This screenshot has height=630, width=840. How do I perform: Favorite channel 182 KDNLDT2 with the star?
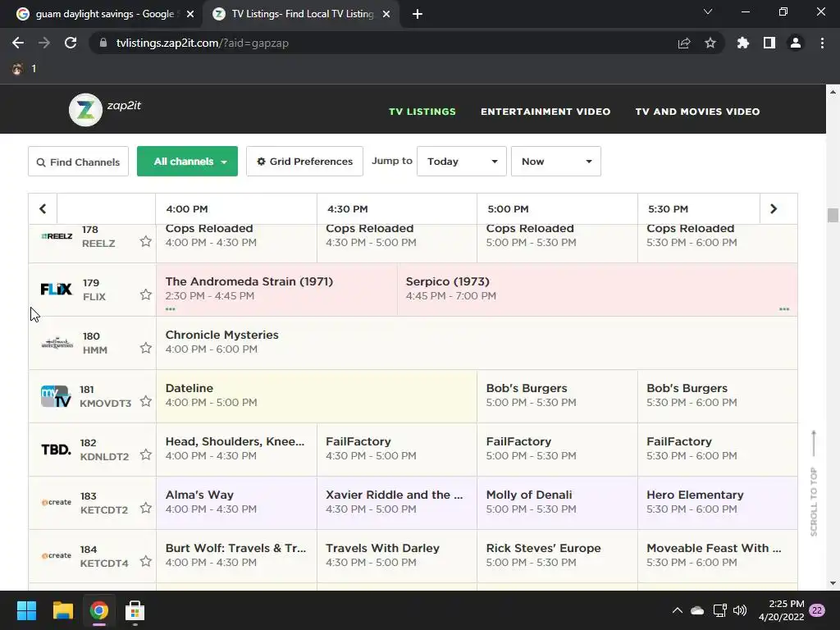coord(146,454)
